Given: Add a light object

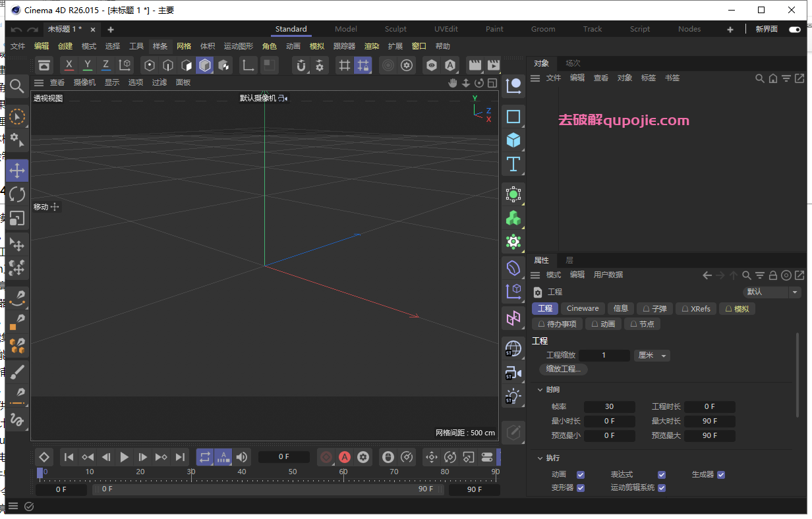Looking at the screenshot, I should (513, 397).
